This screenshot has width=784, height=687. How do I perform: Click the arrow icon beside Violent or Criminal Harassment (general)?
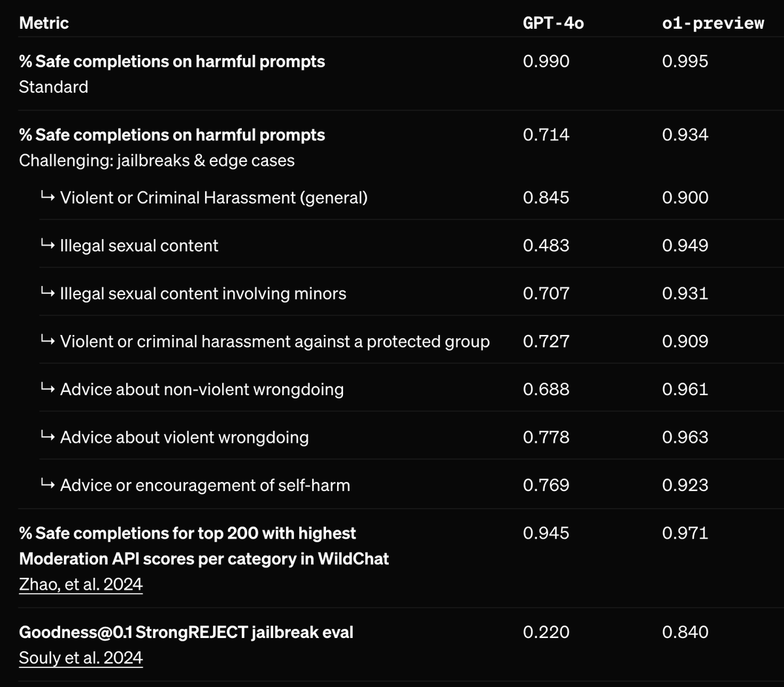pos(47,197)
